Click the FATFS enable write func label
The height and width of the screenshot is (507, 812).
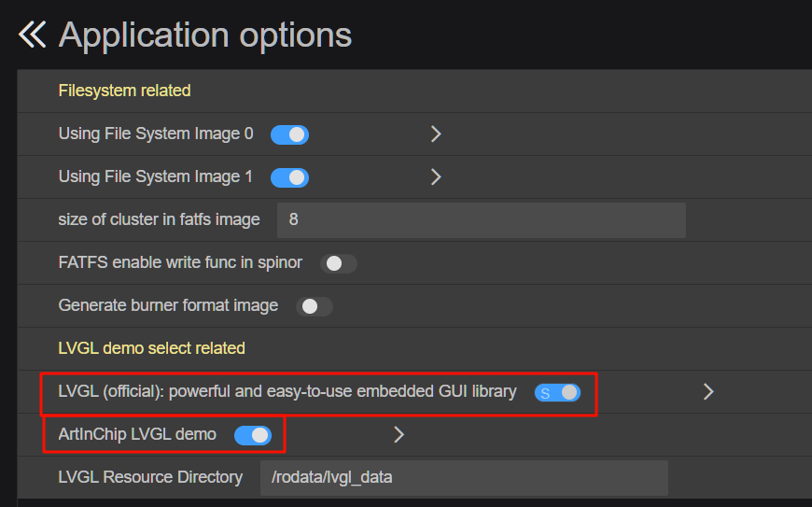tap(180, 262)
